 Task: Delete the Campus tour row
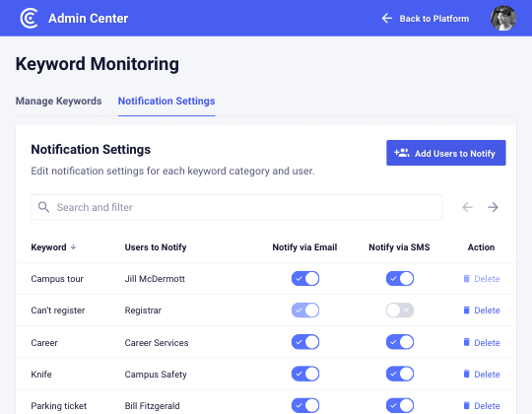coord(482,279)
